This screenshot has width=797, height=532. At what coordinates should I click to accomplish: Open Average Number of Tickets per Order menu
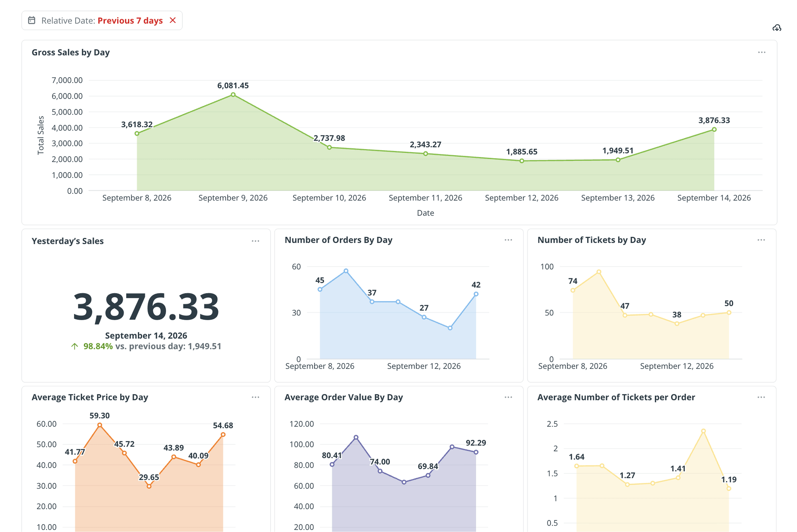pyautogui.click(x=761, y=397)
